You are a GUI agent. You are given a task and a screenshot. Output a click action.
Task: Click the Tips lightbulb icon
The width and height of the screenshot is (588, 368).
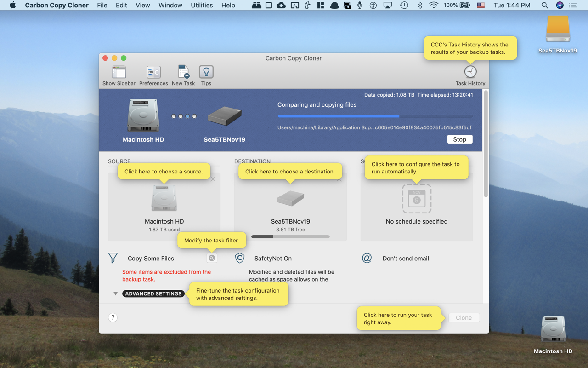pos(206,72)
